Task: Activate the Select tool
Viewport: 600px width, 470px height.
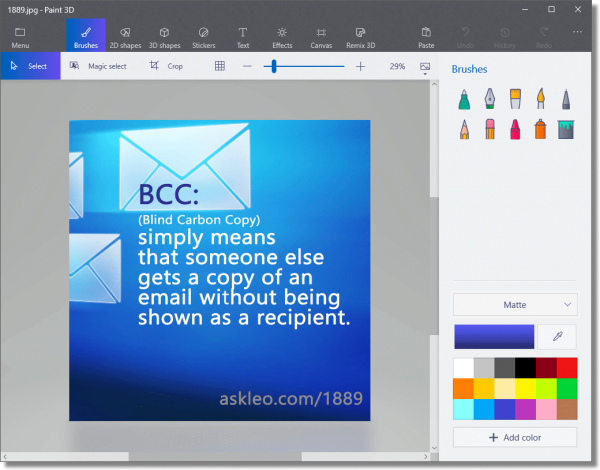Action: pos(30,66)
